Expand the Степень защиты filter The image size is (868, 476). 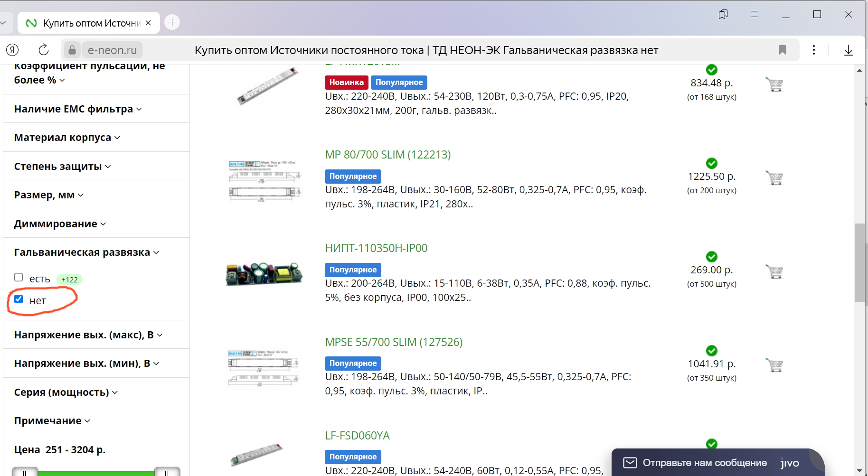coord(62,166)
